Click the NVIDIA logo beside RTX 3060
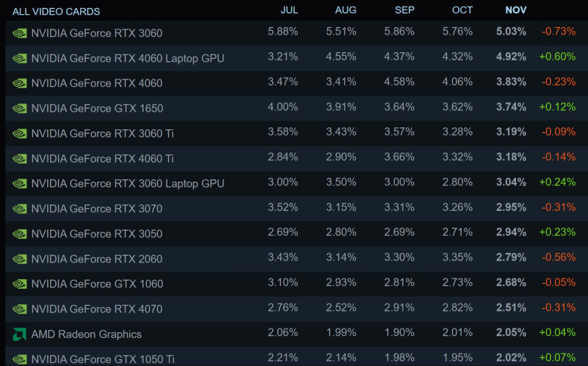 (x=20, y=33)
